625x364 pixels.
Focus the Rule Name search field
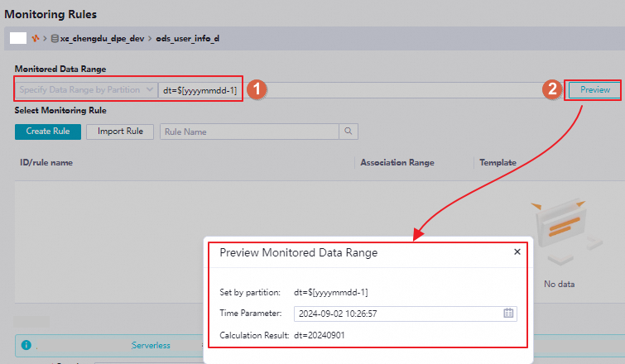(249, 132)
